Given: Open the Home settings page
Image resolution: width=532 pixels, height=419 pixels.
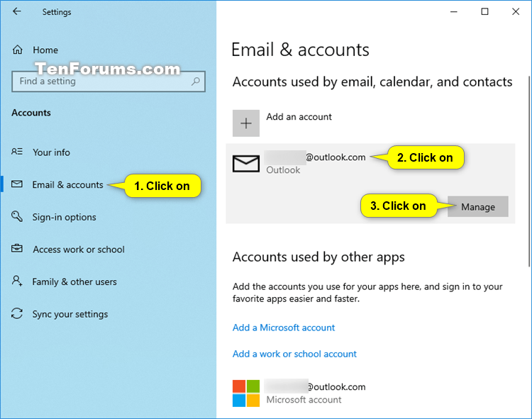Looking at the screenshot, I should (x=45, y=50).
